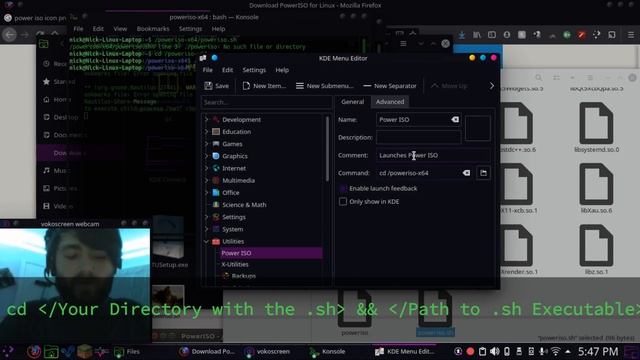Viewport: 640px width, 360px height.
Task: Open Bookmarks menu in Konsole
Action: coord(153,29)
